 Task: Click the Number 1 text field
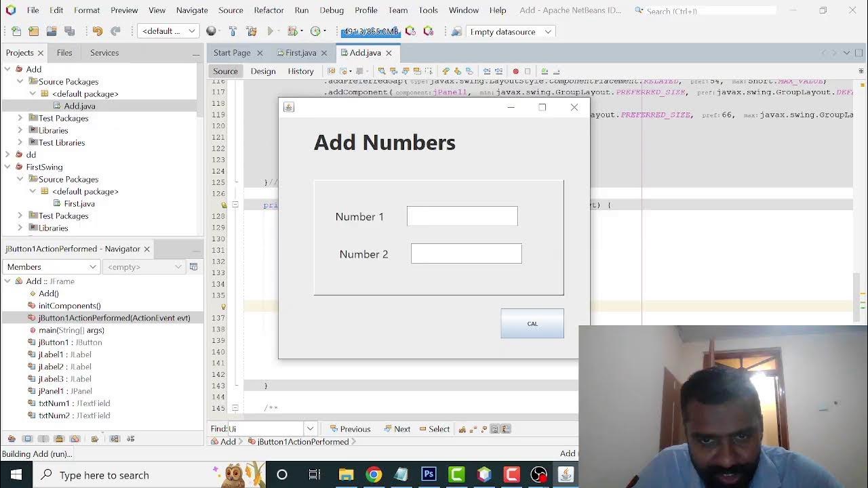coord(462,216)
